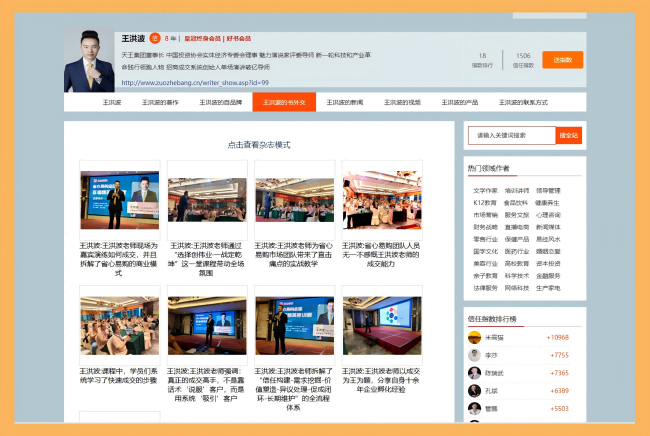
Task: Open the 王洪波的著作 tab
Action: (160, 102)
